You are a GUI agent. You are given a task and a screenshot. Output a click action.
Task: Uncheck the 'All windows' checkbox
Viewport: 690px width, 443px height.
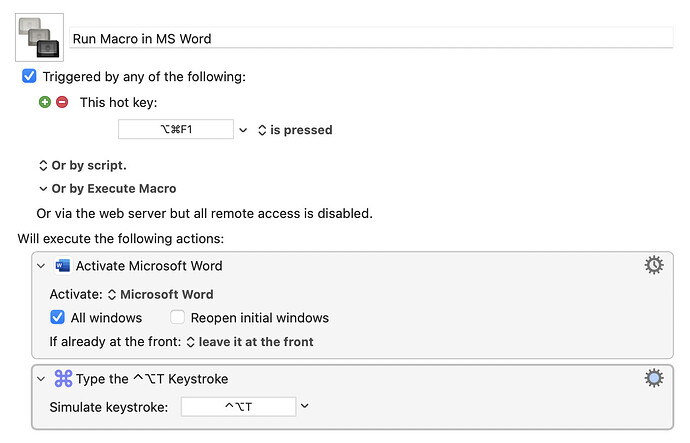coord(57,317)
